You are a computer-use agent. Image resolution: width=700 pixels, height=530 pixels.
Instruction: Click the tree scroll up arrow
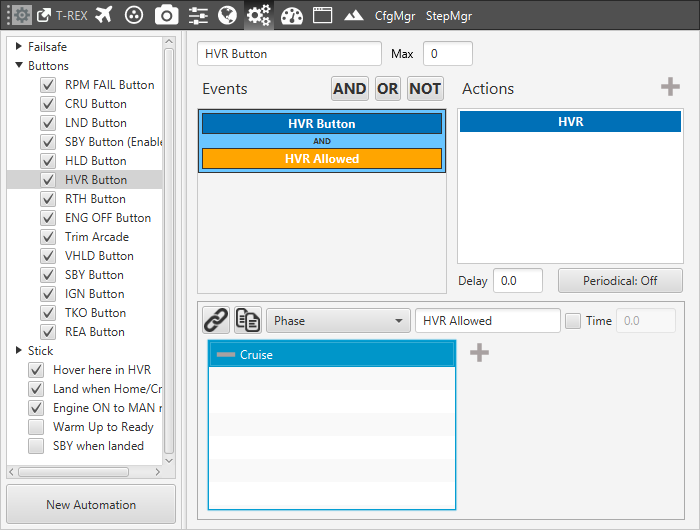169,42
